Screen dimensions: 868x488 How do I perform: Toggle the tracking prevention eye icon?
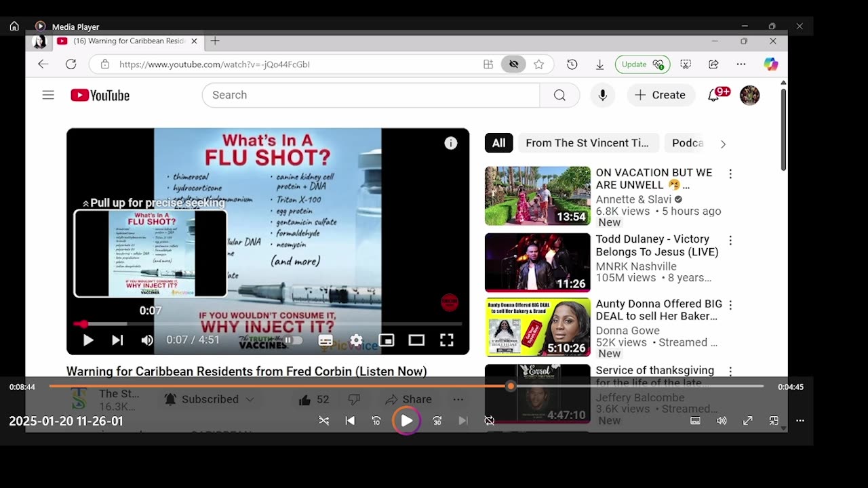coord(513,64)
